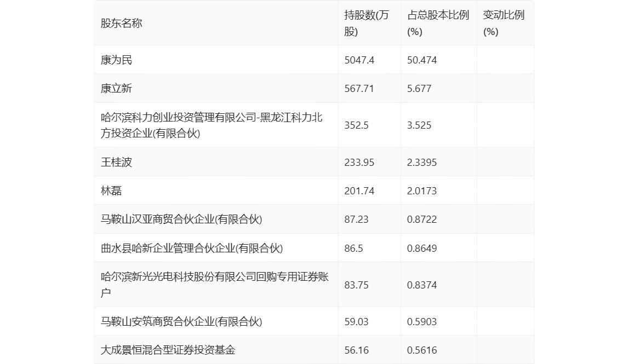Select percentage value 5.677
Viewport: 629px width, 364px height.
coord(419,89)
